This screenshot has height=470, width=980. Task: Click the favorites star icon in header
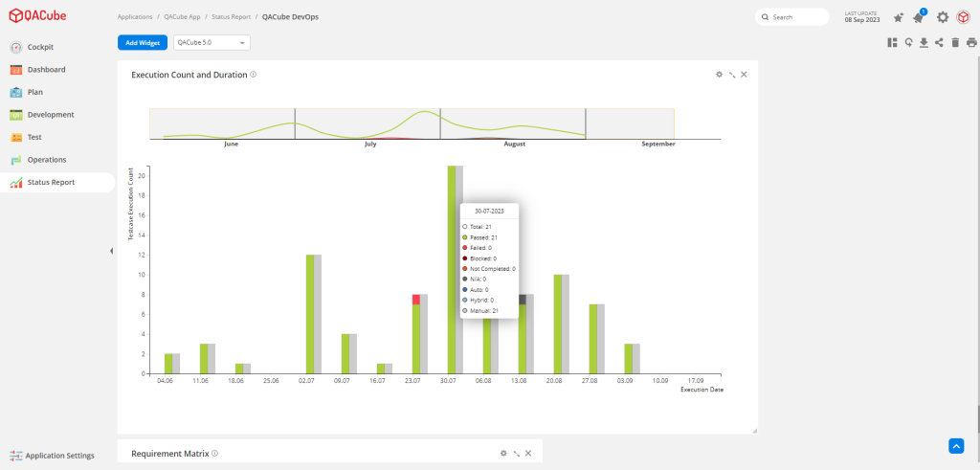(x=898, y=17)
